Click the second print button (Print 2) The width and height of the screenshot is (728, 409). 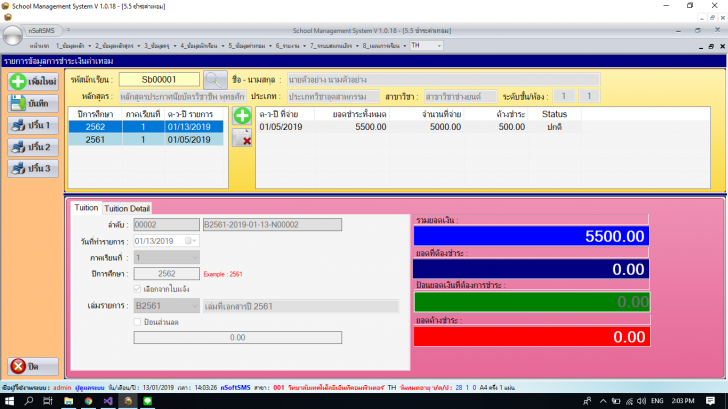point(33,147)
